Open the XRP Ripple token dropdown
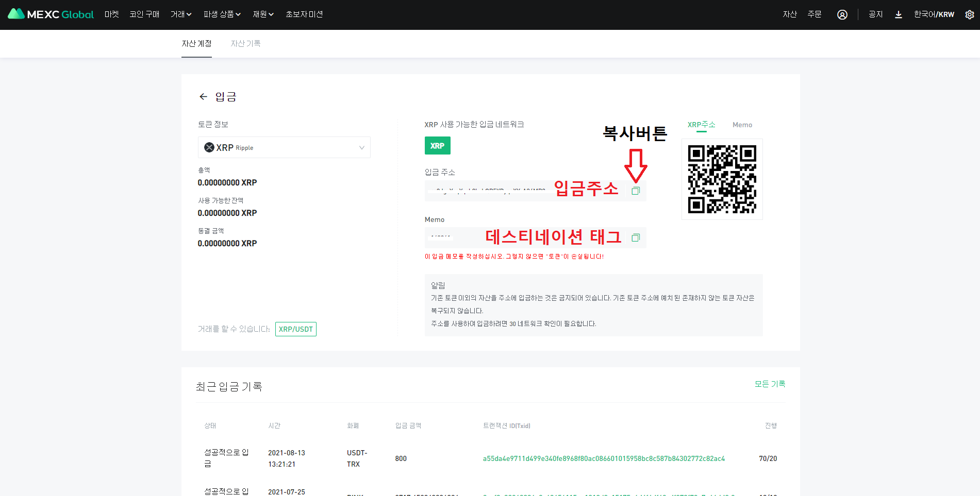The width and height of the screenshot is (980, 496). (284, 147)
